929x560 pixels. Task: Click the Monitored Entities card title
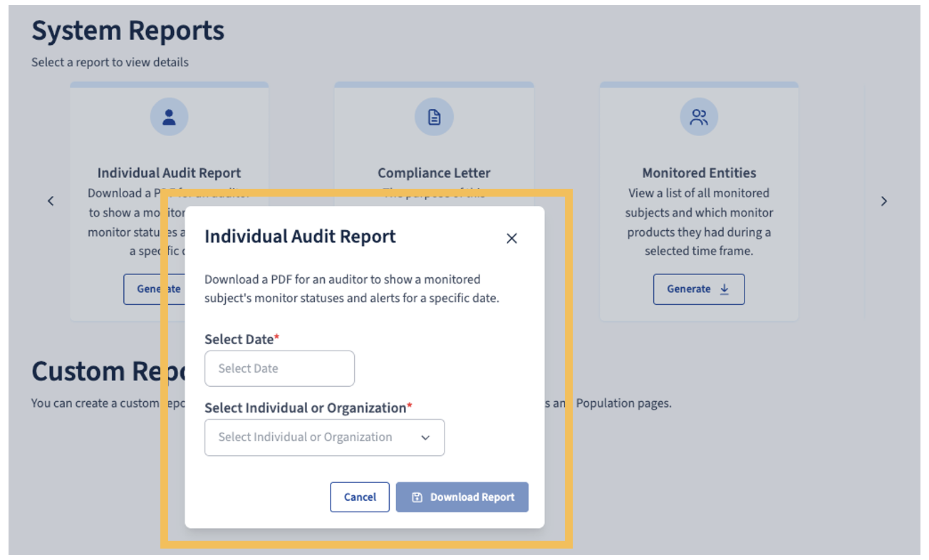point(699,173)
